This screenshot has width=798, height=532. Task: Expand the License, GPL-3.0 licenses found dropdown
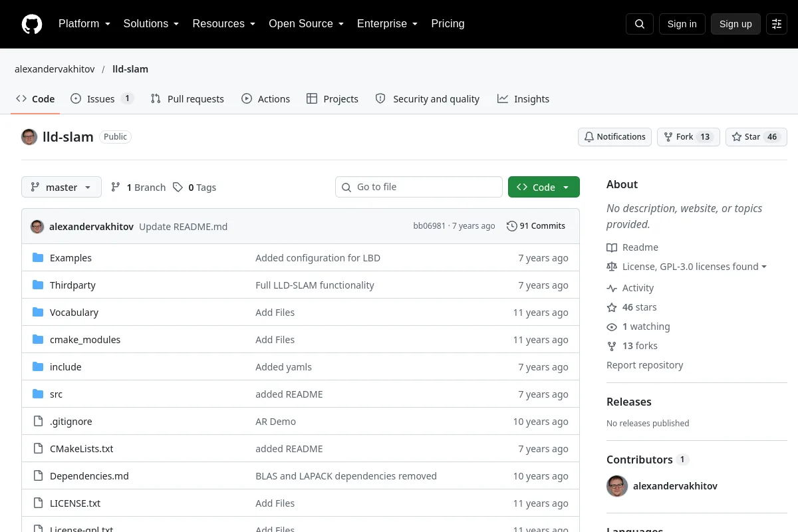pyautogui.click(x=686, y=267)
